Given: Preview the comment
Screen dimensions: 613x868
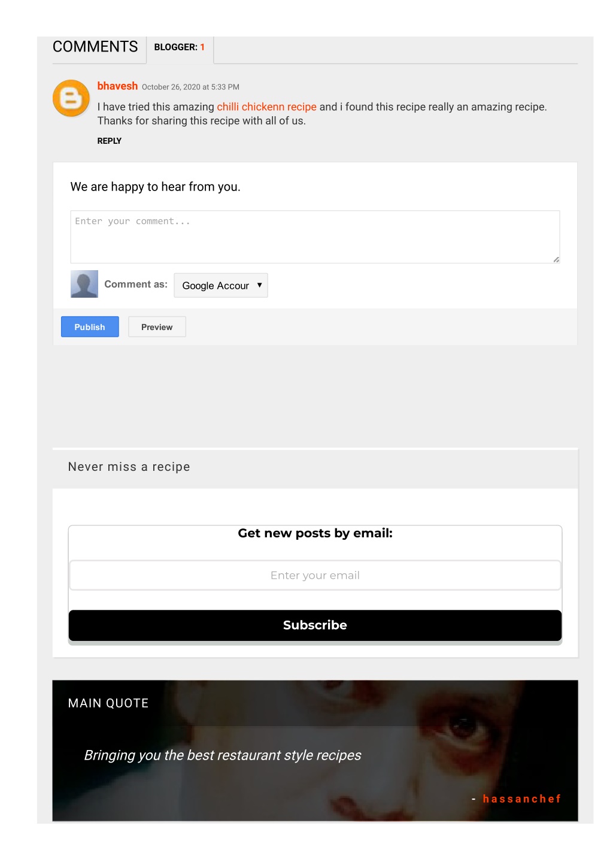Looking at the screenshot, I should point(157,327).
